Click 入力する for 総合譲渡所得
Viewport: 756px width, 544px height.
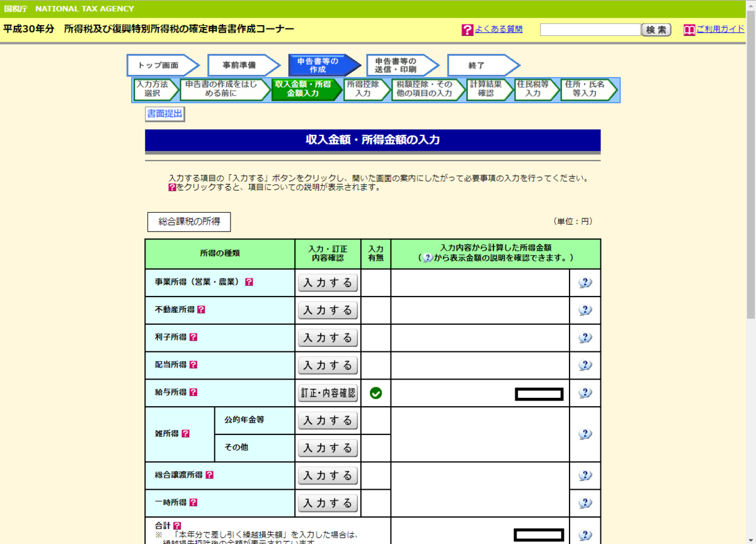tap(328, 475)
